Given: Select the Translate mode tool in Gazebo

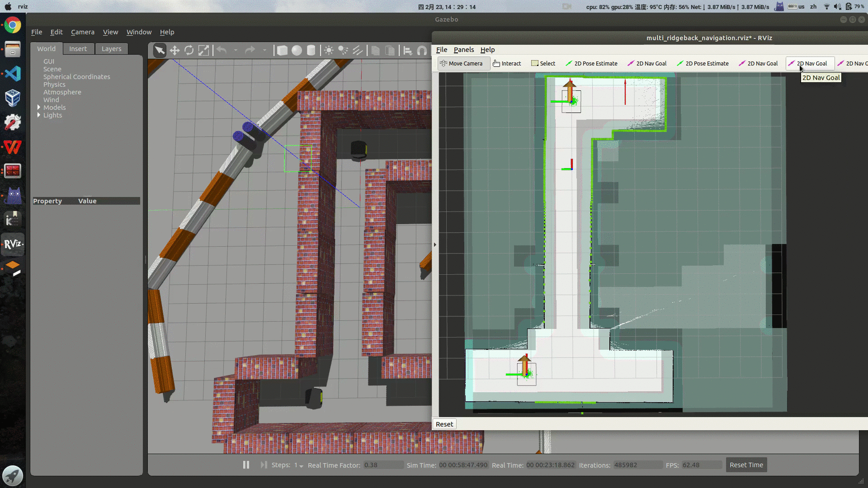Looking at the screenshot, I should pos(175,50).
